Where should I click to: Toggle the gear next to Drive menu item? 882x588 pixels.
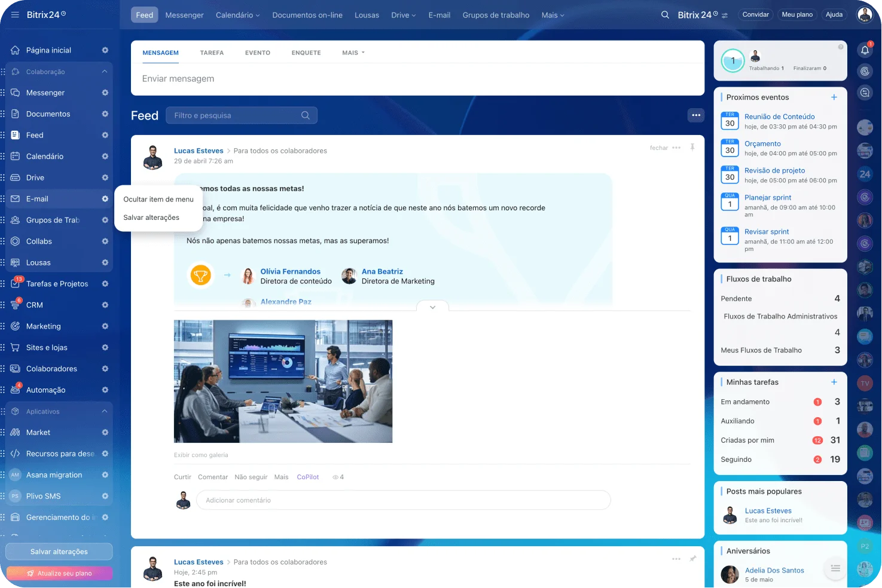point(105,178)
